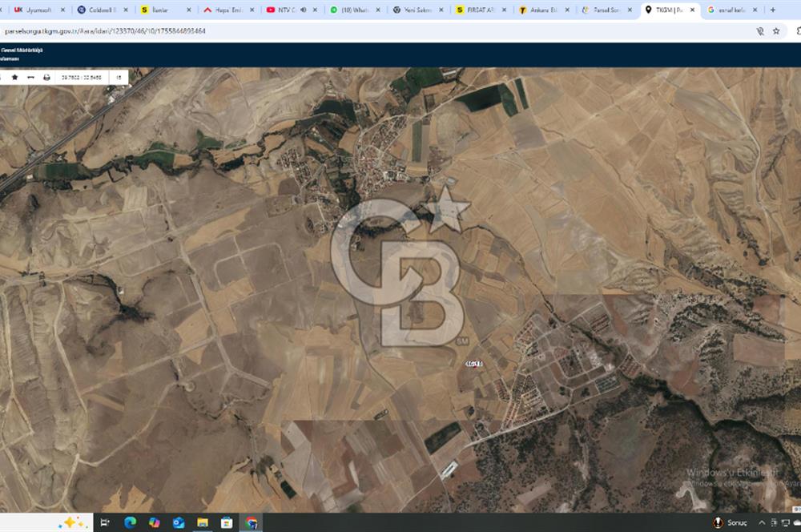Click the Sonuç widget in the taskbar

click(x=731, y=522)
